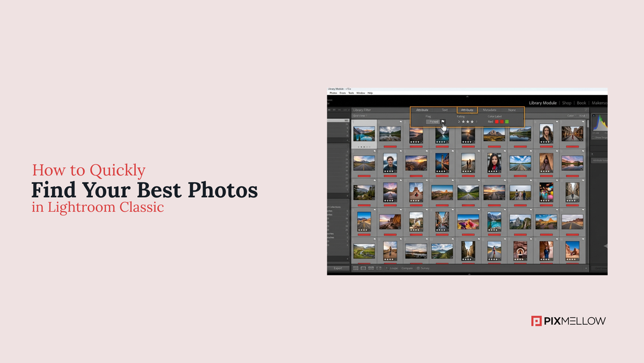Switch to the Book module
This screenshot has width=644, height=363.
click(x=581, y=103)
